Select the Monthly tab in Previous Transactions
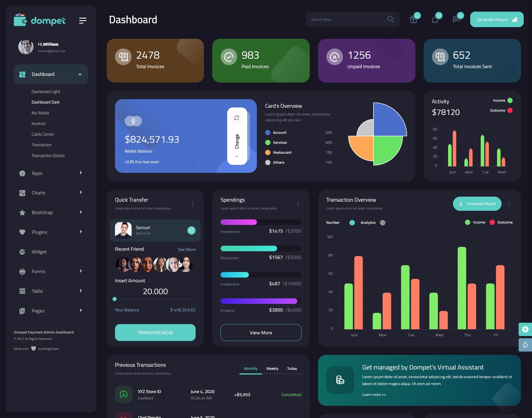Screen dimensions: 532x418 [x=250, y=368]
